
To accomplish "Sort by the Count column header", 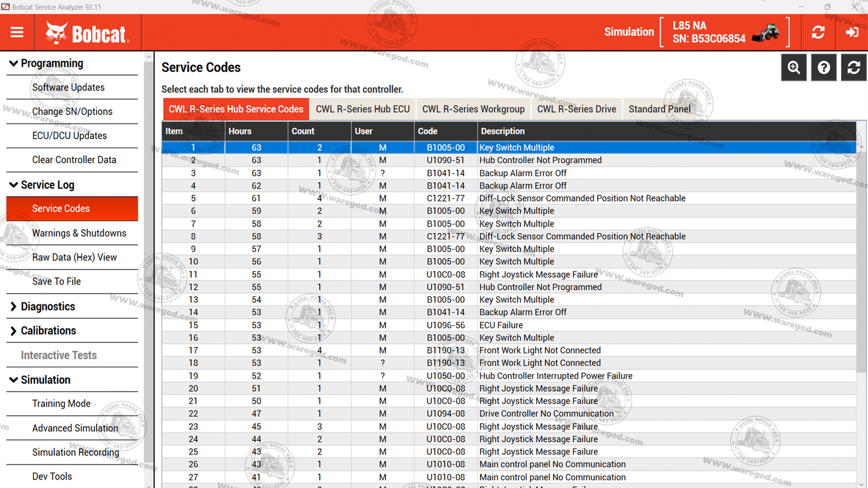I will pos(320,131).
